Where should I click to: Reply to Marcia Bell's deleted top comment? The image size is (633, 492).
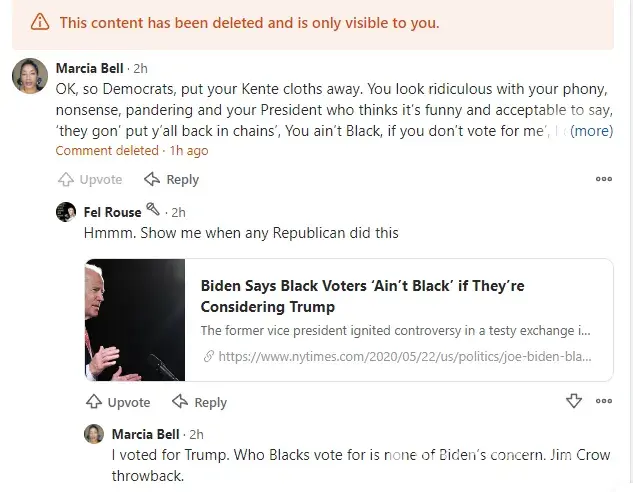pos(171,180)
